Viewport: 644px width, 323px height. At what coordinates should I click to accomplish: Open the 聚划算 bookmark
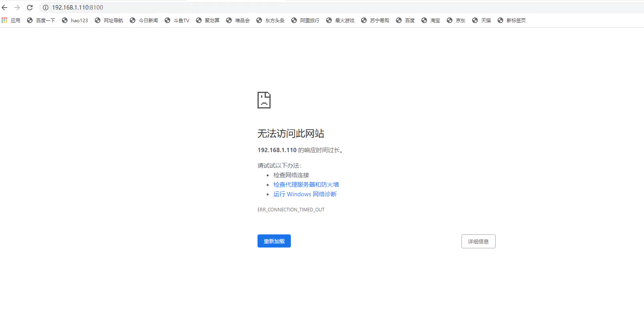coord(208,20)
